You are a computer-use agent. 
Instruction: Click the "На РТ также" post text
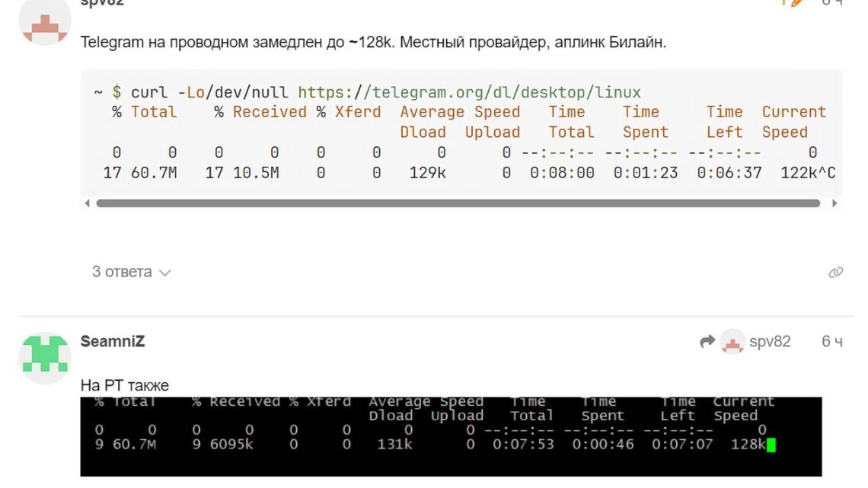(x=125, y=385)
